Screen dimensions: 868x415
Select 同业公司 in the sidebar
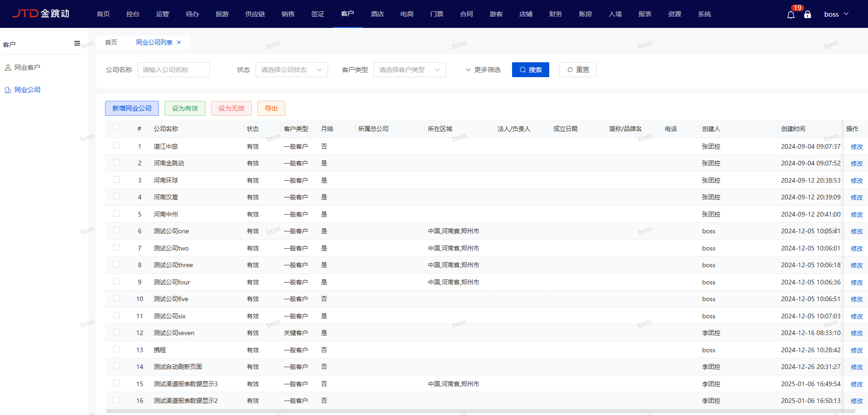coord(27,90)
